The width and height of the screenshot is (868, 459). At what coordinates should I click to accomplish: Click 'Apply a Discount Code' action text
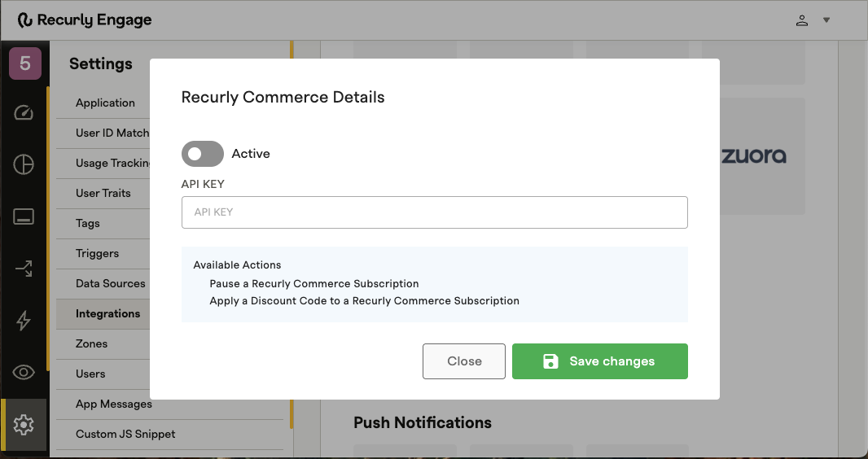coord(364,301)
